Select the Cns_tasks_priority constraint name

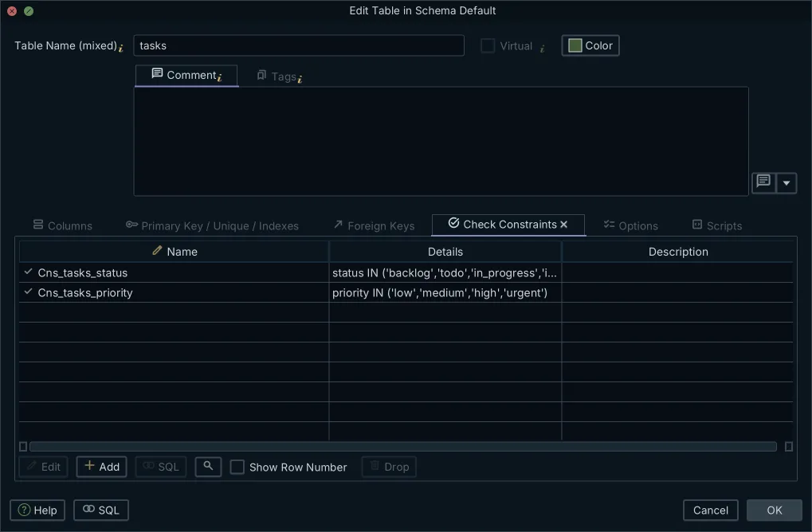[x=85, y=293]
